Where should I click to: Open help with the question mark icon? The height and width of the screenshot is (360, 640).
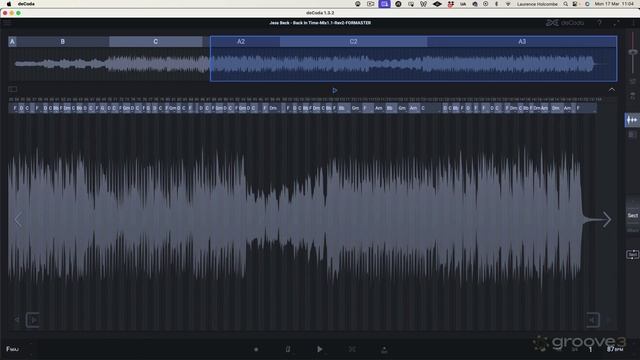pyautogui.click(x=599, y=23)
